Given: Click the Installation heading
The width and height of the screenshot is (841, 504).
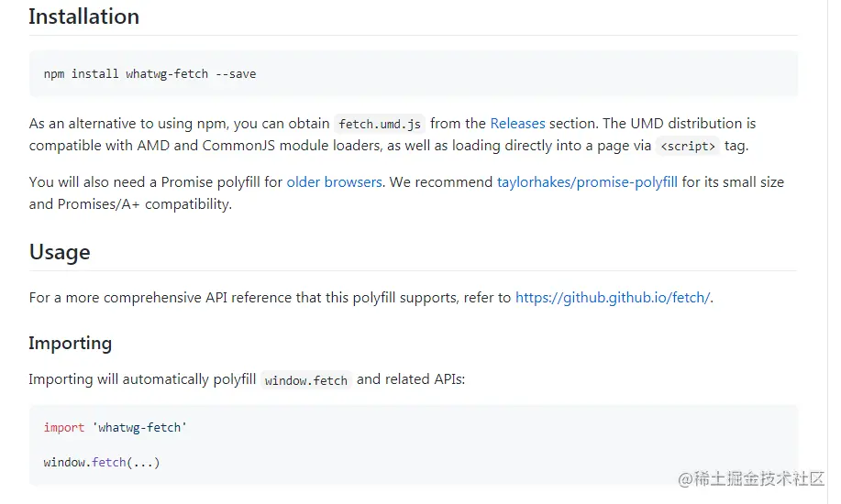Looking at the screenshot, I should tap(83, 16).
